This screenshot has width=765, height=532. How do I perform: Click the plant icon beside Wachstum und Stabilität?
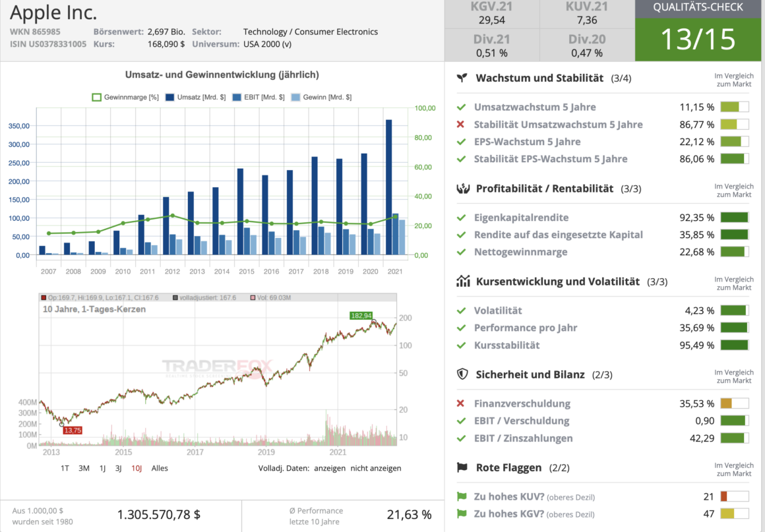click(462, 78)
